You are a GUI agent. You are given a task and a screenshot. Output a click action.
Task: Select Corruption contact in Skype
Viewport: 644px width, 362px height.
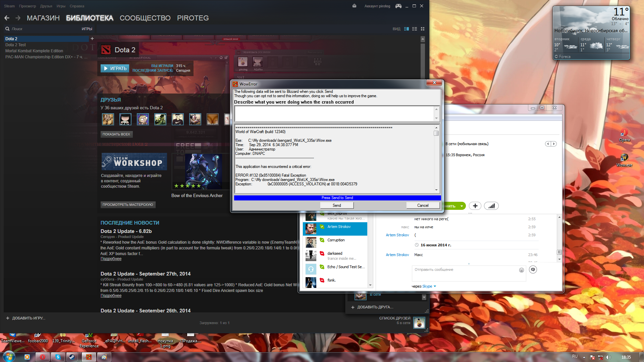pyautogui.click(x=335, y=242)
